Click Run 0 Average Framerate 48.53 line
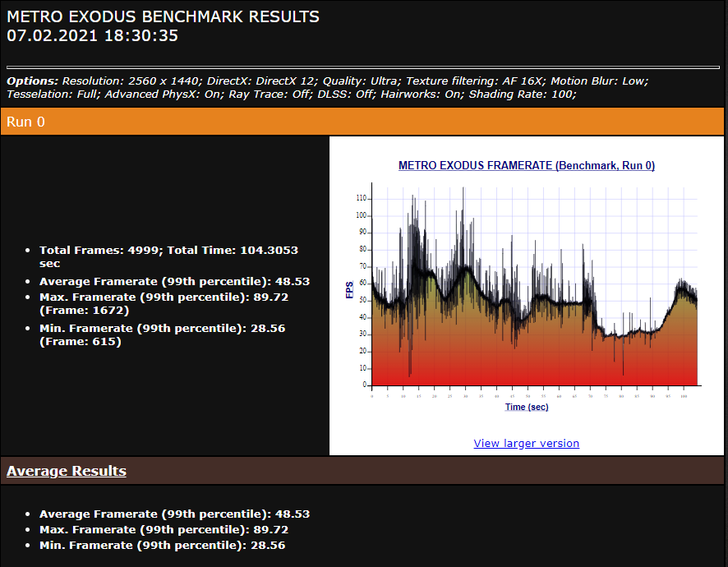 [x=174, y=281]
